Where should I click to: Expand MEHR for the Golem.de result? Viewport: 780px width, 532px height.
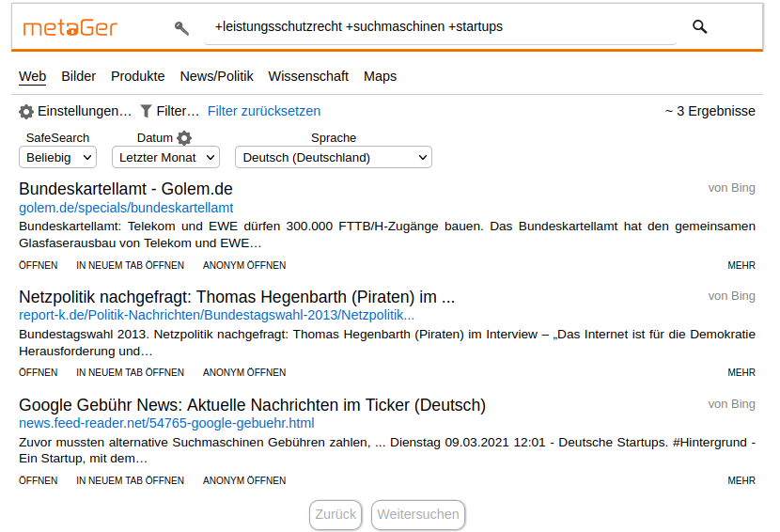click(741, 265)
